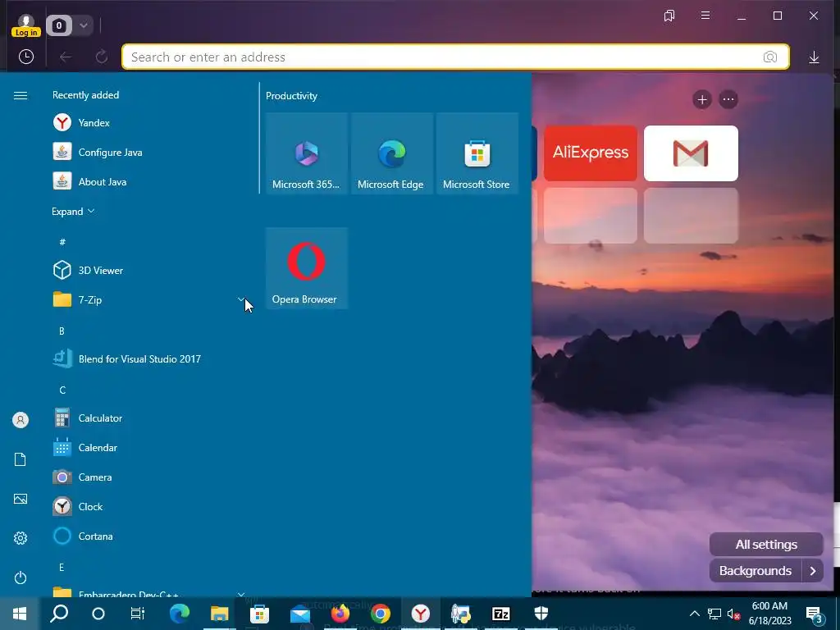Open Windows Security shield in taskbar
This screenshot has width=840, height=630.
click(x=541, y=614)
